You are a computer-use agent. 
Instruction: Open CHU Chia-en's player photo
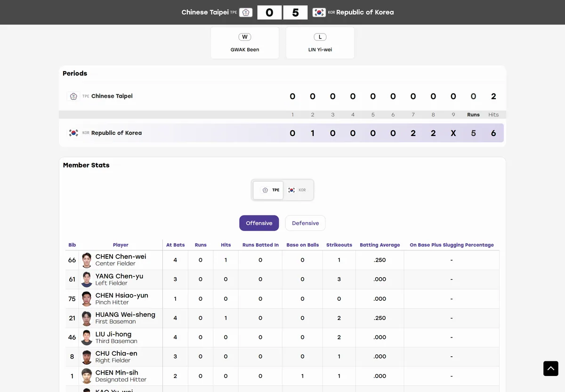click(x=87, y=357)
